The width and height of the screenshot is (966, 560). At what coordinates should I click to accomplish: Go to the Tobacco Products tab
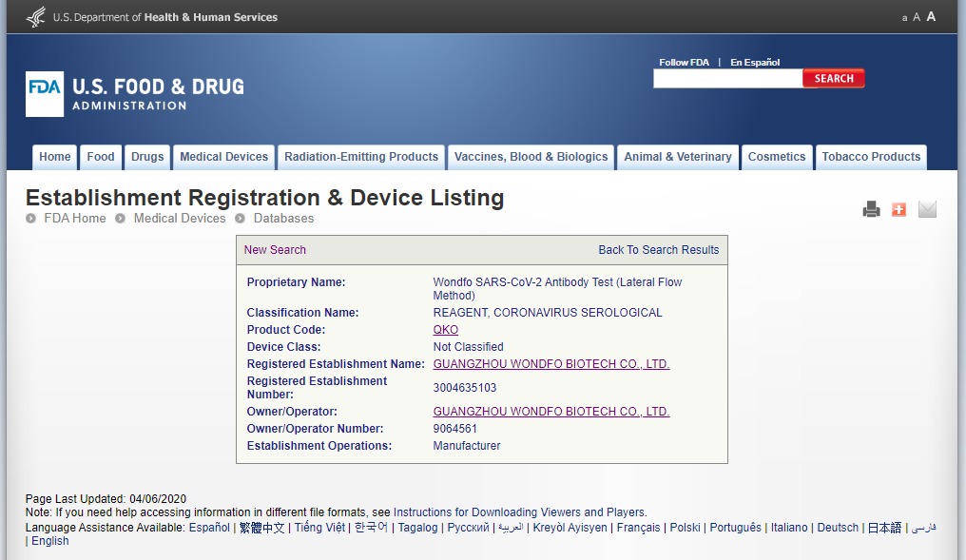pos(871,157)
